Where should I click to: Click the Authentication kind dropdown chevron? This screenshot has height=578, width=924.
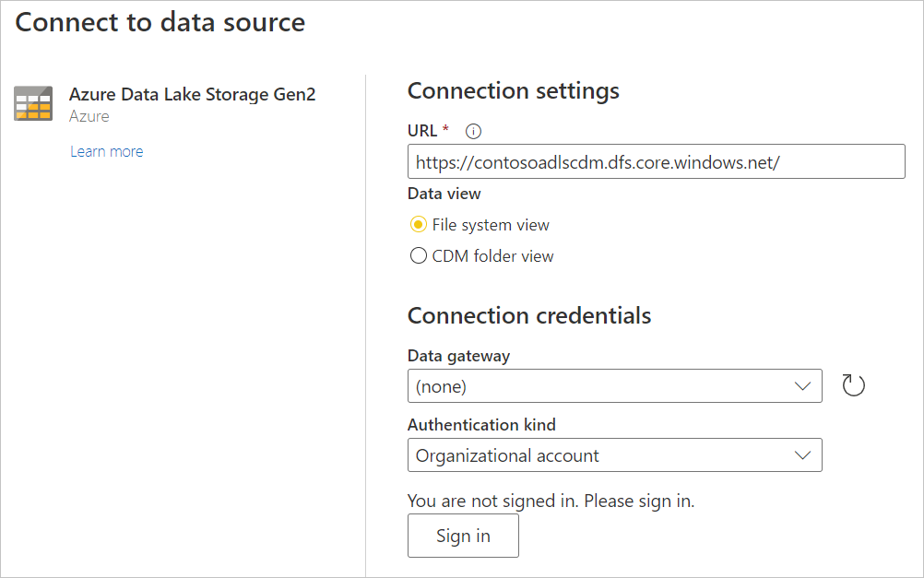(x=802, y=455)
